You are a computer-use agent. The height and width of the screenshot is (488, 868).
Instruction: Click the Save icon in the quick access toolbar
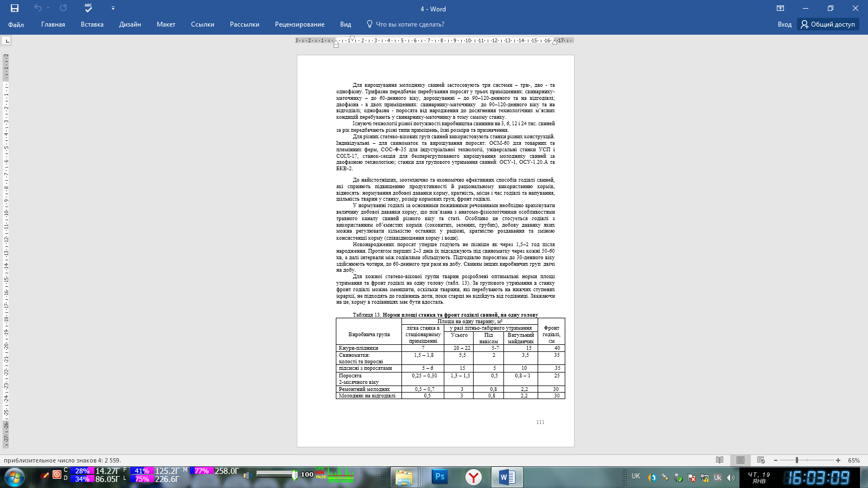[x=15, y=8]
